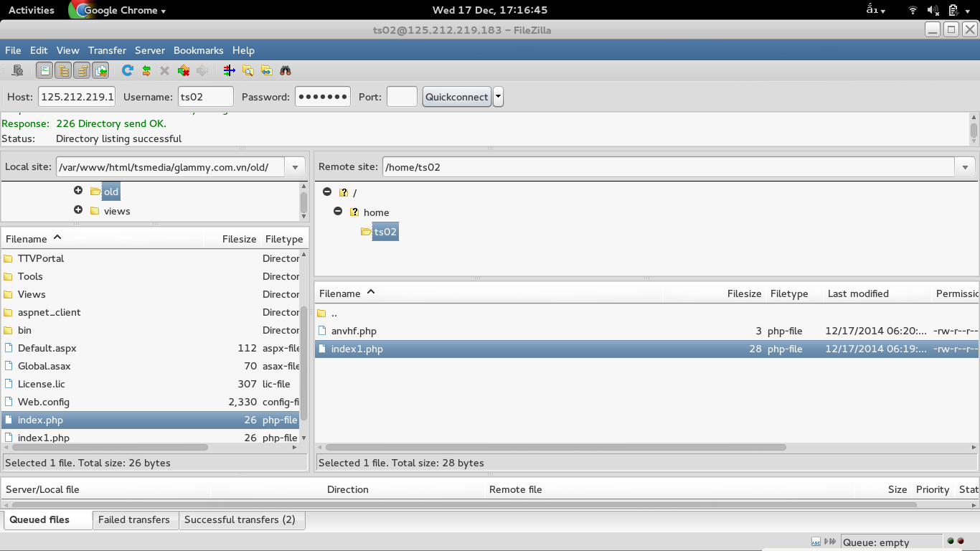Click the ASCII transfer type status icon
This screenshot has height=551, width=980.
coord(816,542)
